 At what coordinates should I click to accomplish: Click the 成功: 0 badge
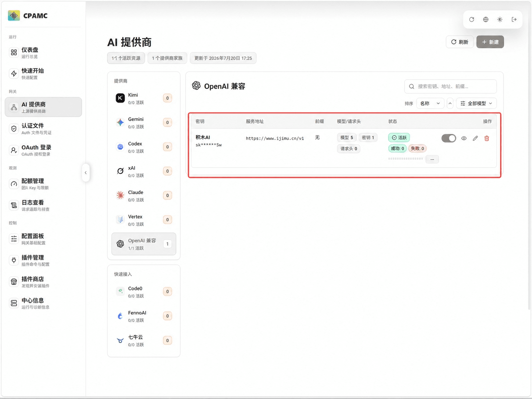[397, 148]
